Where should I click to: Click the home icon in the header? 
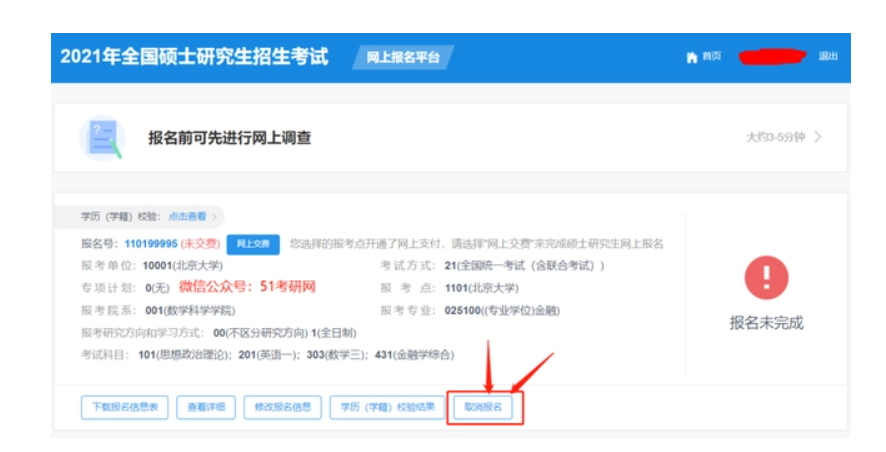[691, 57]
